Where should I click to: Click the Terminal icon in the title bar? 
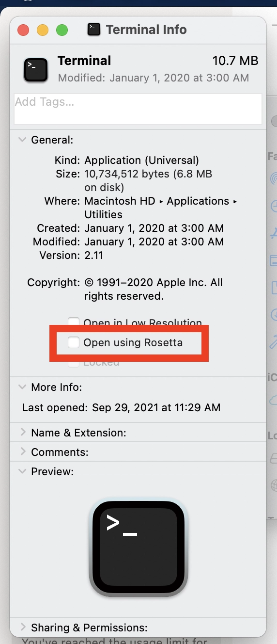(x=94, y=30)
